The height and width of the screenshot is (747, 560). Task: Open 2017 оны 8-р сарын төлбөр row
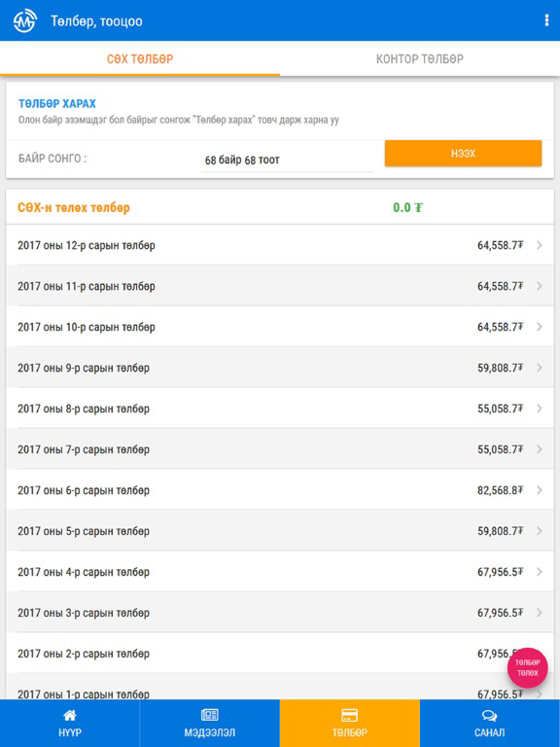[x=280, y=409]
